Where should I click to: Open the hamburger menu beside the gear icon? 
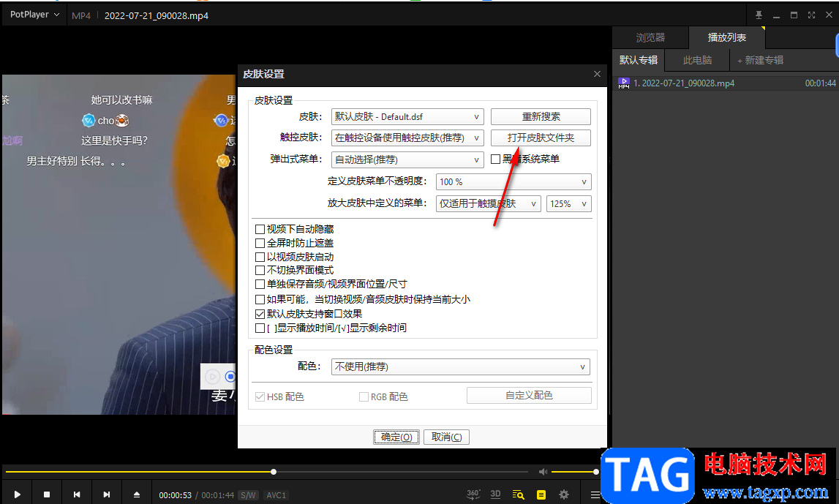pyautogui.click(x=595, y=495)
